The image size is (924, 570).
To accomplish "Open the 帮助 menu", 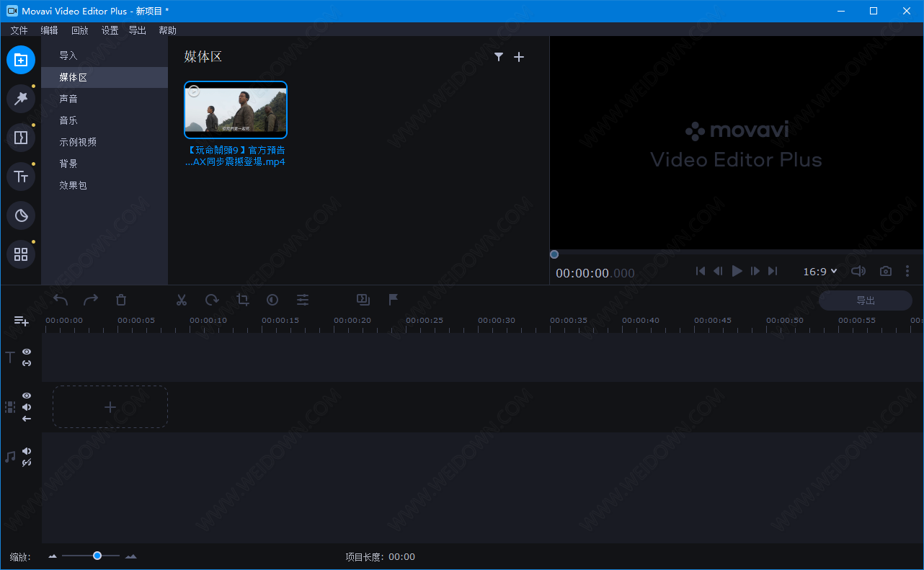I will click(x=167, y=30).
